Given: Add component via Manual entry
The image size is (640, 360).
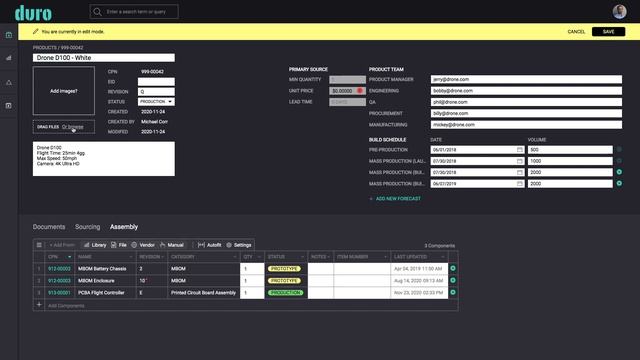Looking at the screenshot, I should [172, 245].
